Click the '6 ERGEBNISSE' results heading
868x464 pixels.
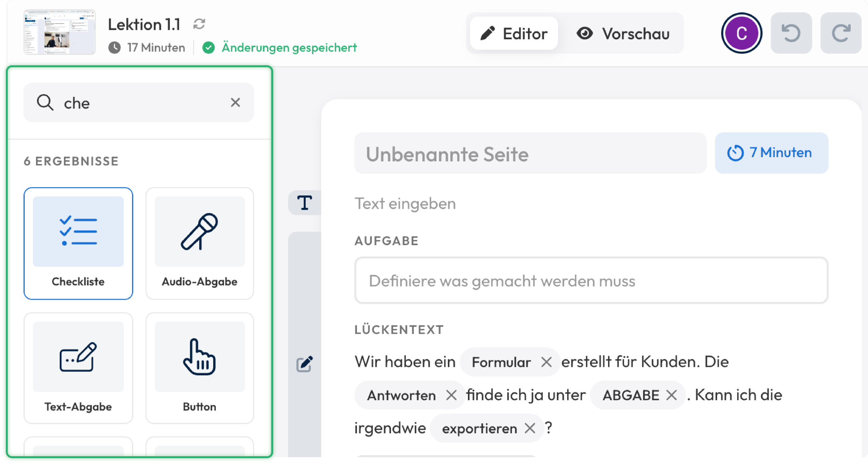pyautogui.click(x=71, y=161)
